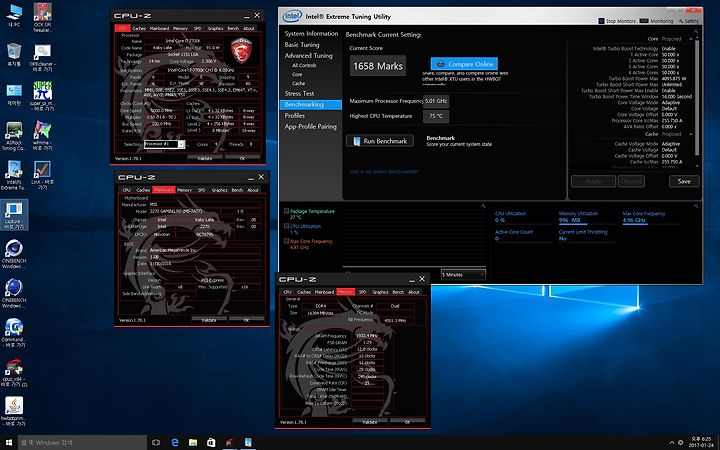The height and width of the screenshot is (450, 720).
Task: Launch ASRock Timing Configurator shortcut
Action: tap(14, 136)
